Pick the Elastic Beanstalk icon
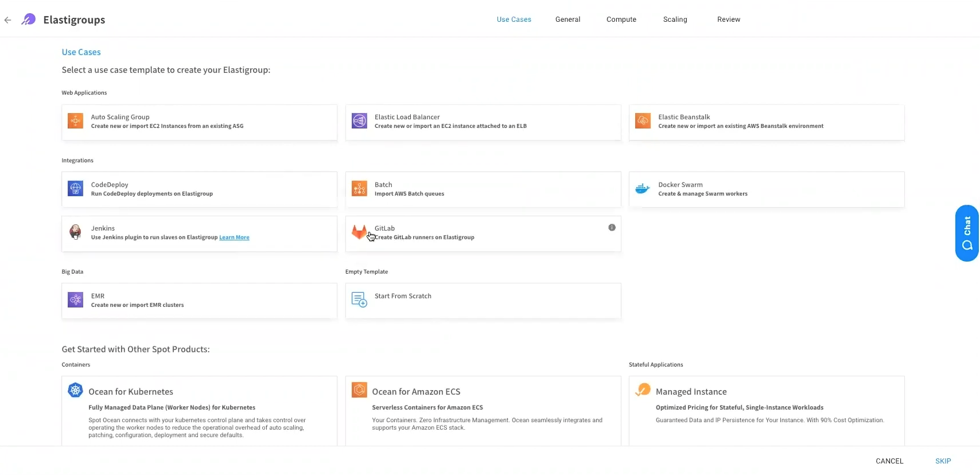The width and height of the screenshot is (980, 475). (x=643, y=121)
